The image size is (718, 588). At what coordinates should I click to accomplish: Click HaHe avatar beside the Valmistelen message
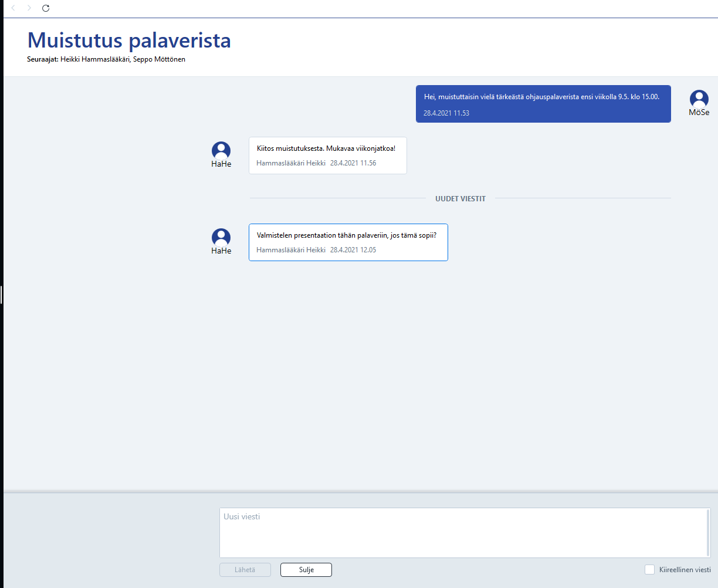[221, 238]
